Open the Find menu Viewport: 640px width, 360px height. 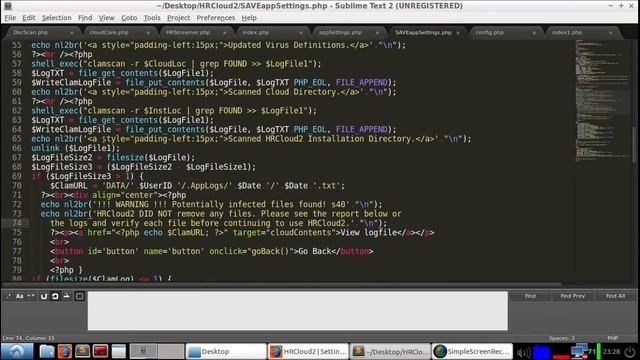point(85,18)
